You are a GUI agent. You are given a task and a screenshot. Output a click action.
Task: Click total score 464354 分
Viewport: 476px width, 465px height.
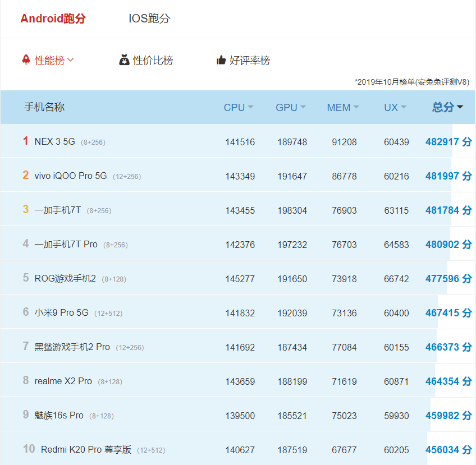[x=448, y=381]
